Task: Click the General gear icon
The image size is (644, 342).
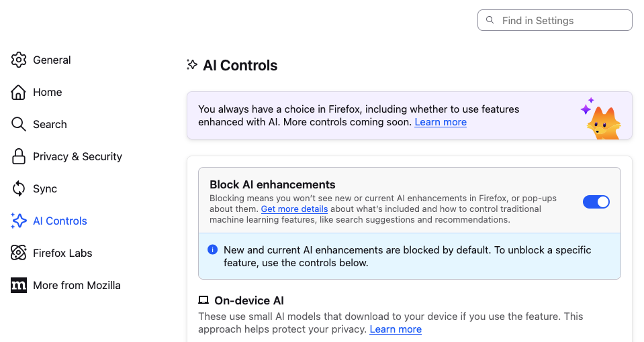Action: 19,60
